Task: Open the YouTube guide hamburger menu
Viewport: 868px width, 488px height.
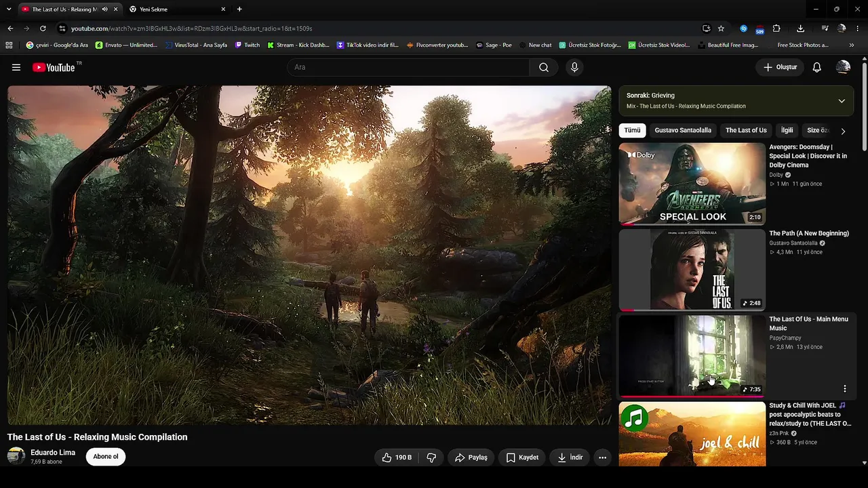Action: (16, 67)
